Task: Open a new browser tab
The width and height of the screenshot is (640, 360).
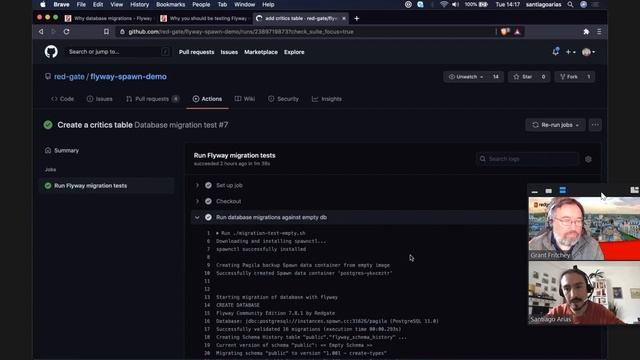Action: (x=357, y=18)
